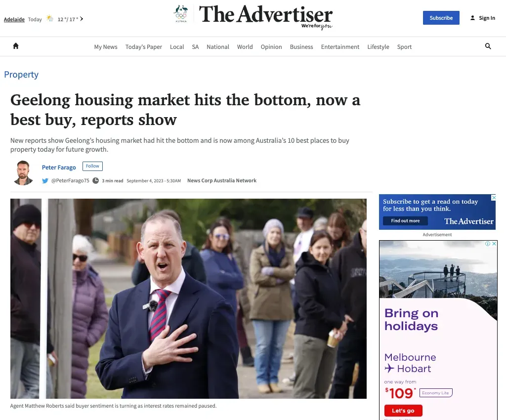This screenshot has height=420, width=506.
Task: Open the auction article main photo
Action: click(x=188, y=299)
